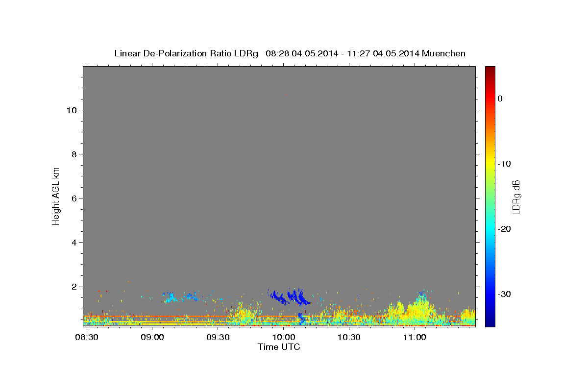
Task: Click the plot title 'Linear De-Polarization Ratio LDRg'
Action: [186, 53]
